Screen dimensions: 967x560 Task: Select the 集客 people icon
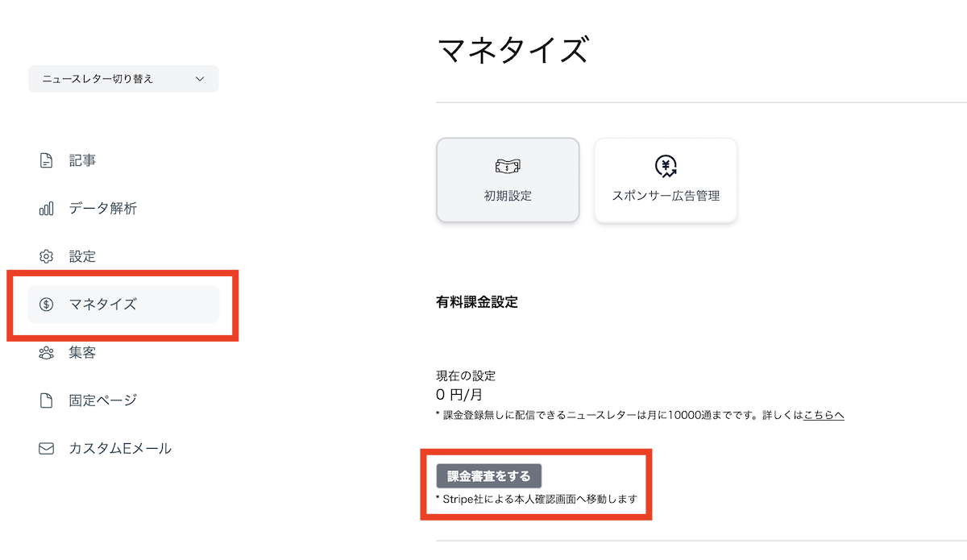tap(47, 352)
